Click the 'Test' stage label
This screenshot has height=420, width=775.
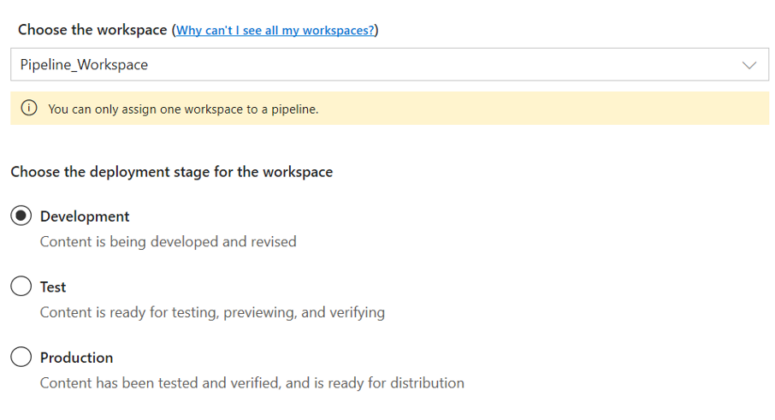tap(53, 287)
